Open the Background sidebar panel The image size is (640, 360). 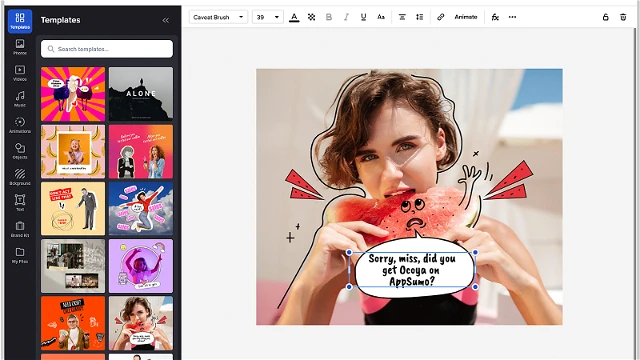pyautogui.click(x=20, y=177)
